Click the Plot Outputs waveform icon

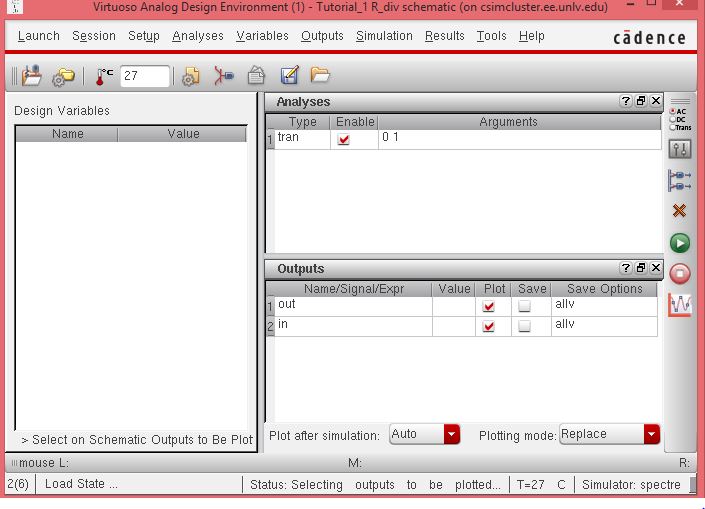pyautogui.click(x=680, y=304)
